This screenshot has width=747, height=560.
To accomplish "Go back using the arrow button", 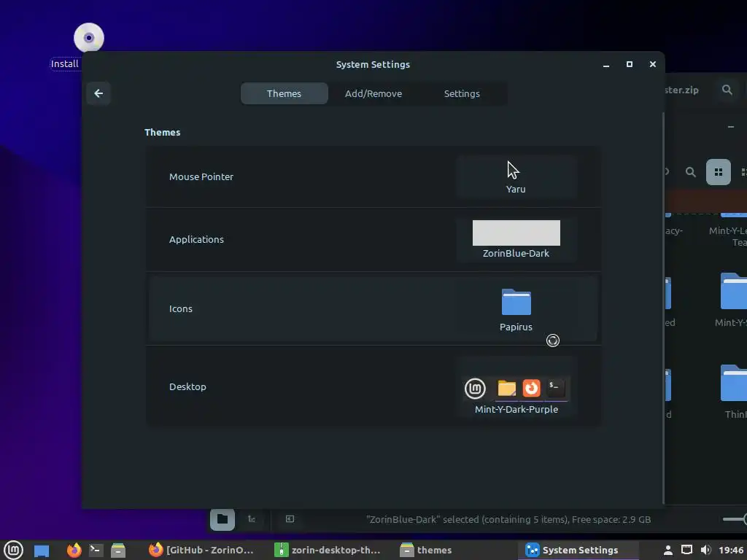I will pos(98,93).
